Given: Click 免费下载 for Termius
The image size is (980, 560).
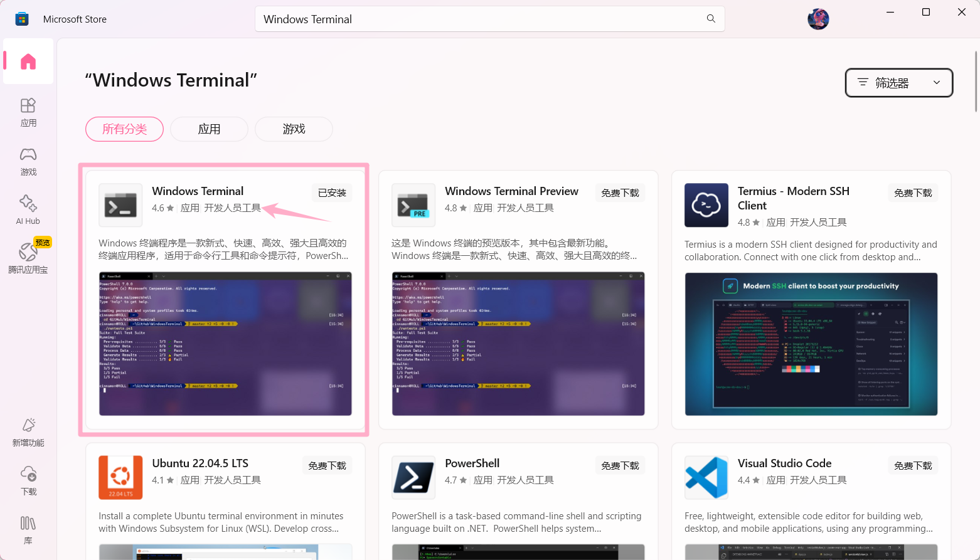Looking at the screenshot, I should [913, 193].
